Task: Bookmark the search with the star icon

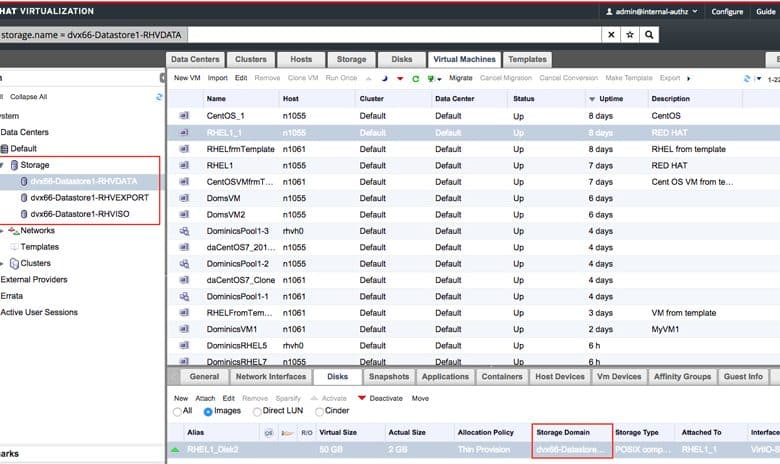Action: click(630, 35)
